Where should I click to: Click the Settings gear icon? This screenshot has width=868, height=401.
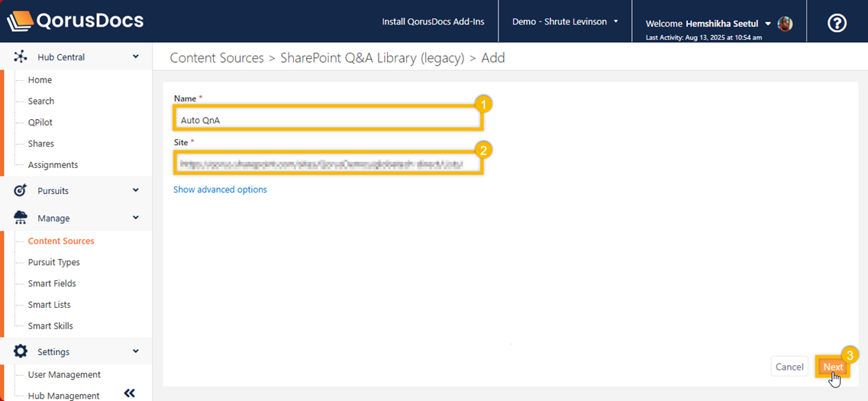tap(21, 351)
